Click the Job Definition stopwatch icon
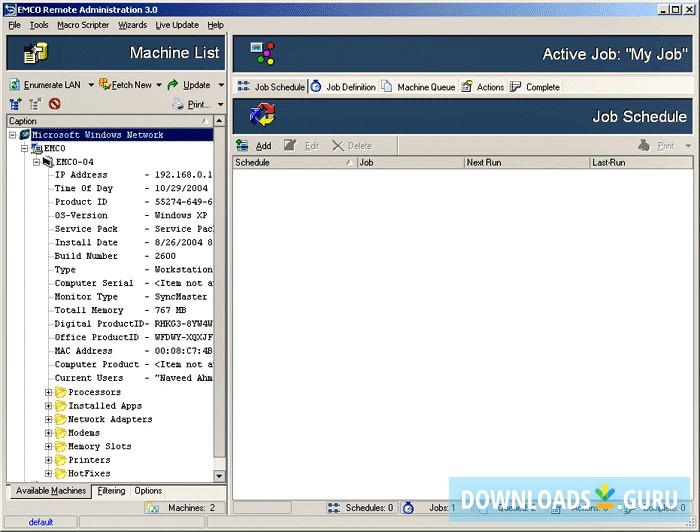The height and width of the screenshot is (532, 700). 316,86
